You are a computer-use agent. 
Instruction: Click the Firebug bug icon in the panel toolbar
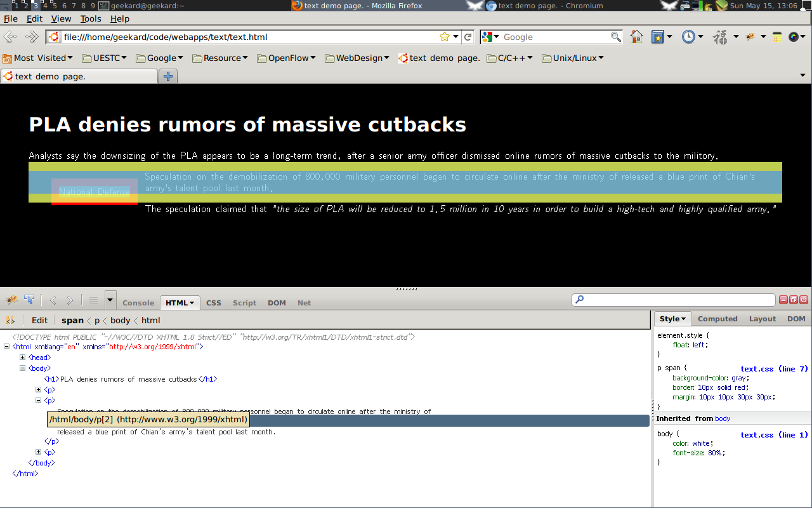click(11, 300)
